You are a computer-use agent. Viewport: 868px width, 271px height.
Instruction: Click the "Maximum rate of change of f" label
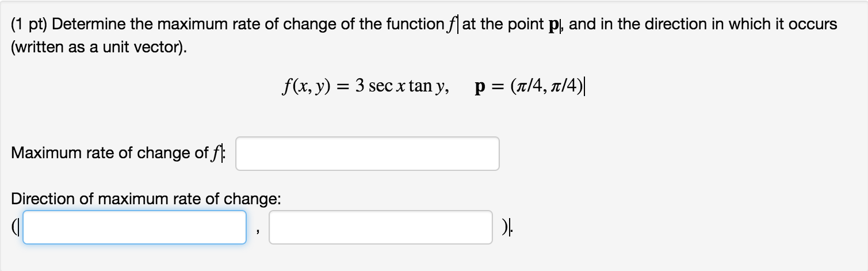[117, 154]
